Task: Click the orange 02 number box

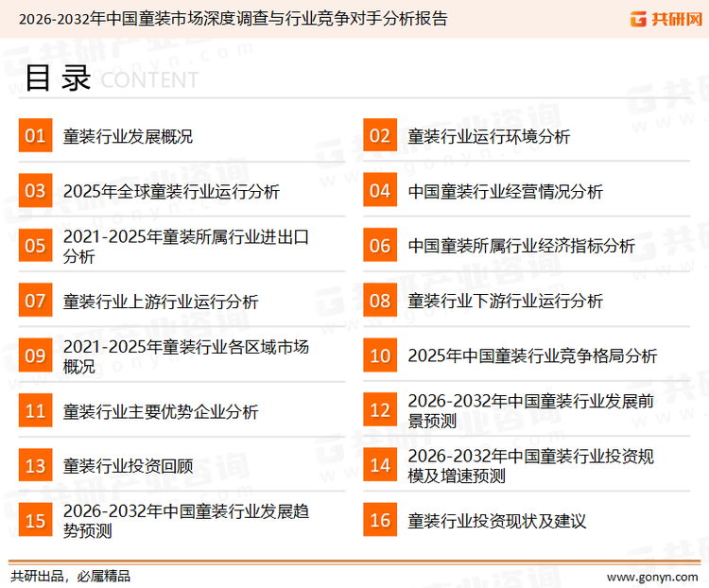Action: click(x=380, y=135)
